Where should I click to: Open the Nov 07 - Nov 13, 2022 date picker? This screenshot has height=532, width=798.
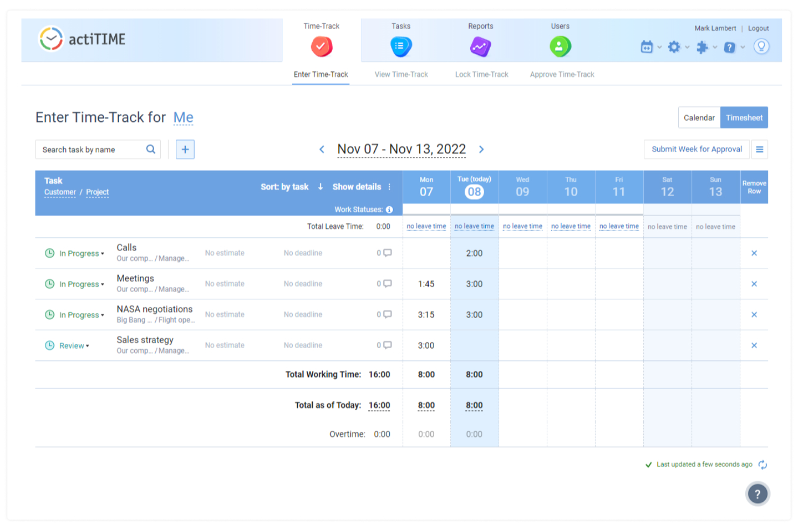click(402, 149)
